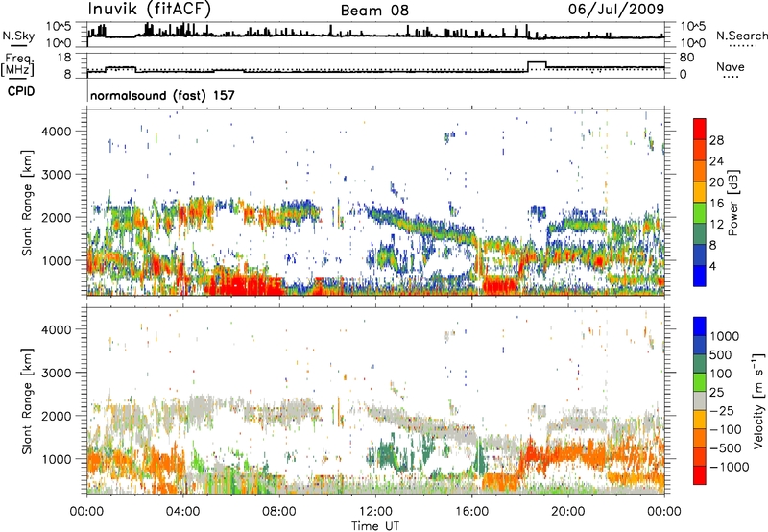Screen dimensions: 768x532
Task: Click the '18' frequency axis value
Action: [x=64, y=58]
